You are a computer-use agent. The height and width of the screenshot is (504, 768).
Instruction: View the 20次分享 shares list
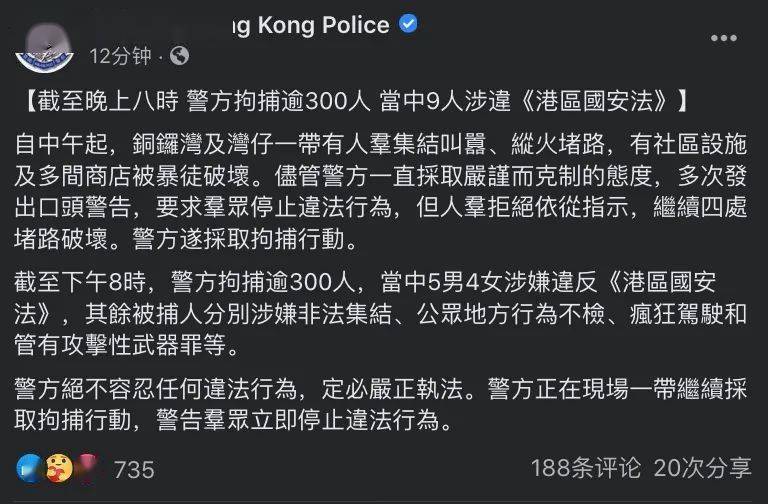[x=702, y=467]
